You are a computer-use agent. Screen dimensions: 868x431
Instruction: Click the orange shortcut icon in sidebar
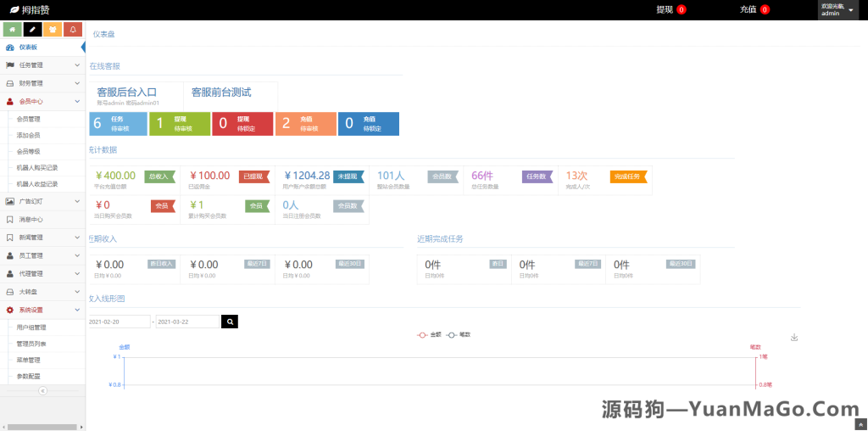(x=53, y=30)
